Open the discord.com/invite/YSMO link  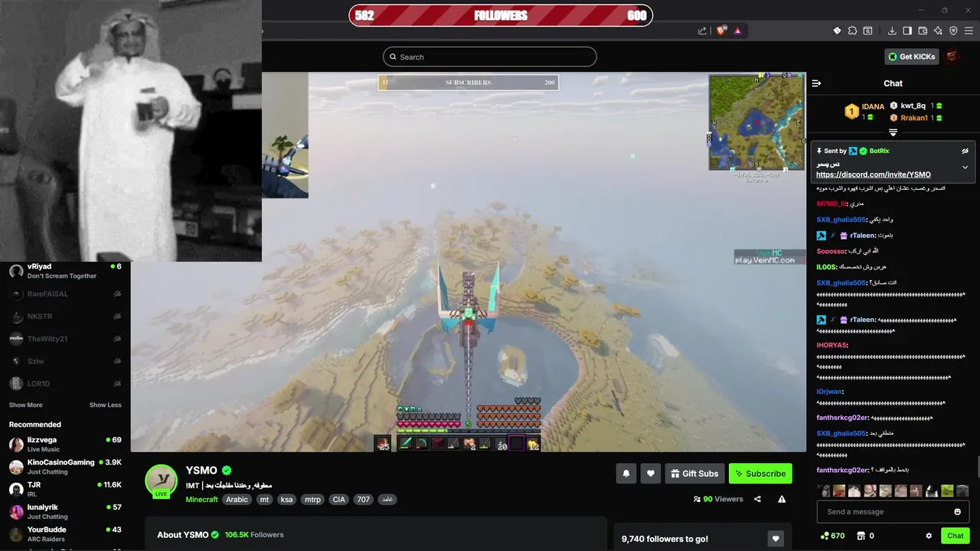(x=874, y=174)
